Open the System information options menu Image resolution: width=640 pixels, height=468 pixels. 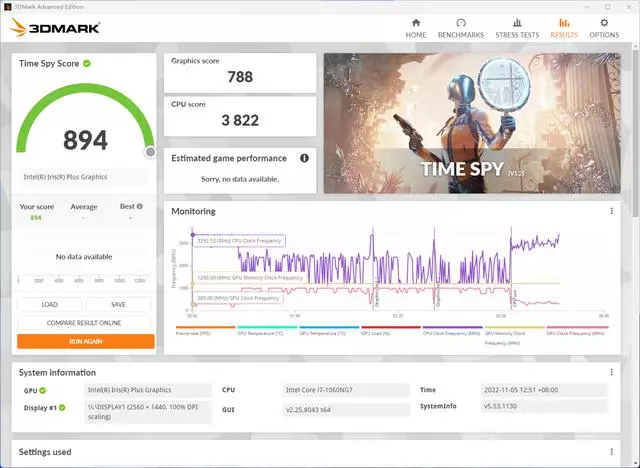[x=611, y=372]
